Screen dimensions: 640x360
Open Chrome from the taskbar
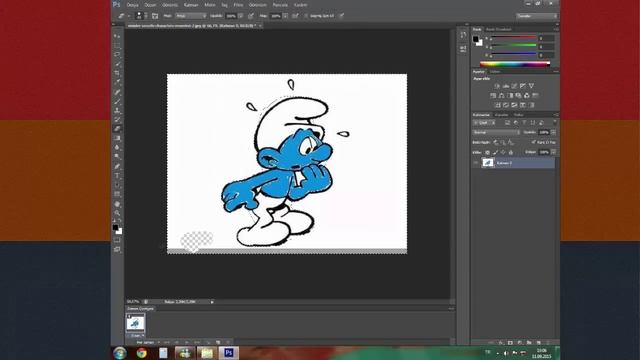pos(142,353)
